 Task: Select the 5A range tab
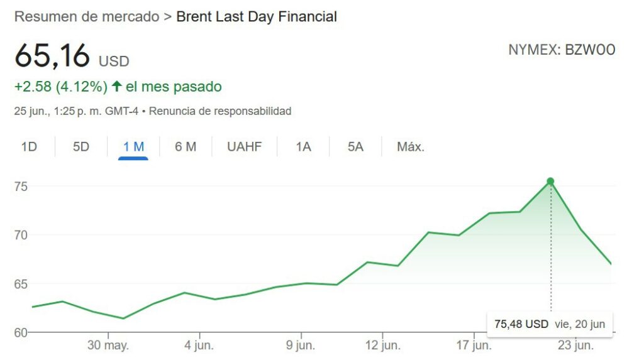click(x=355, y=147)
